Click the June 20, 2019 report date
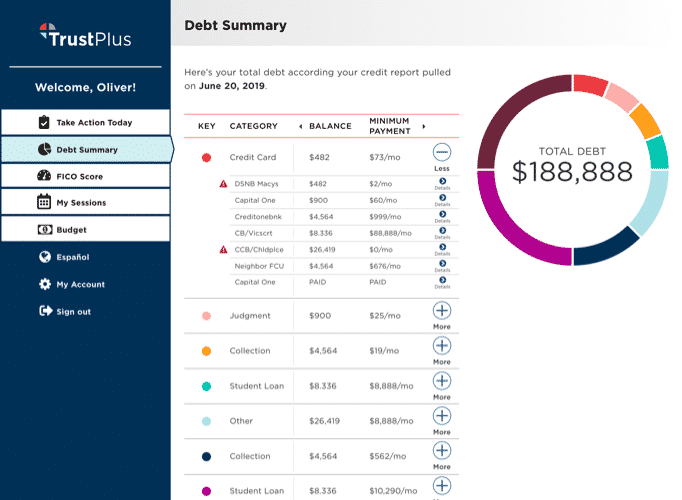 (x=232, y=86)
